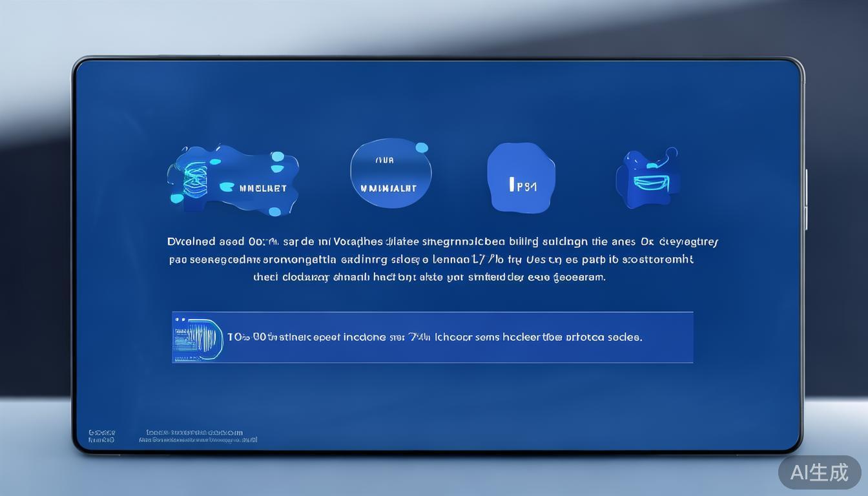
Task: Click the banner text starting with 'TO'
Action: (x=434, y=337)
